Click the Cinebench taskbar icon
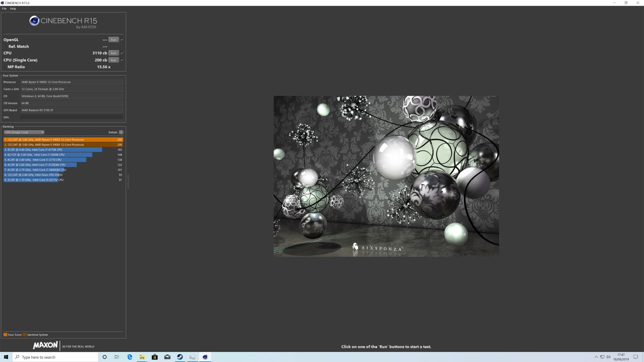 pos(205,357)
